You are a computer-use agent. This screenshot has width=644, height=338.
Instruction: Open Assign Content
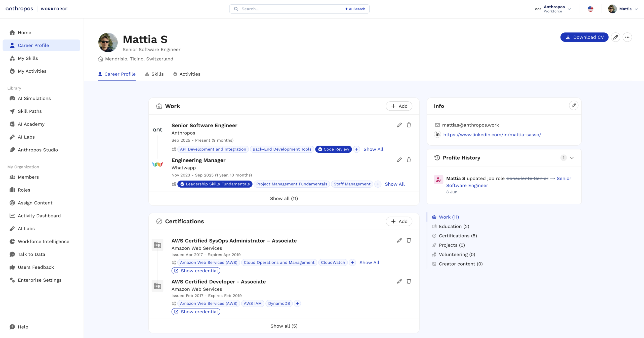point(42,203)
